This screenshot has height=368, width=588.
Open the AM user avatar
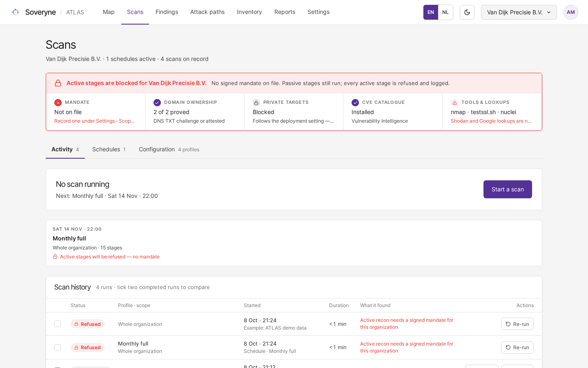[571, 12]
